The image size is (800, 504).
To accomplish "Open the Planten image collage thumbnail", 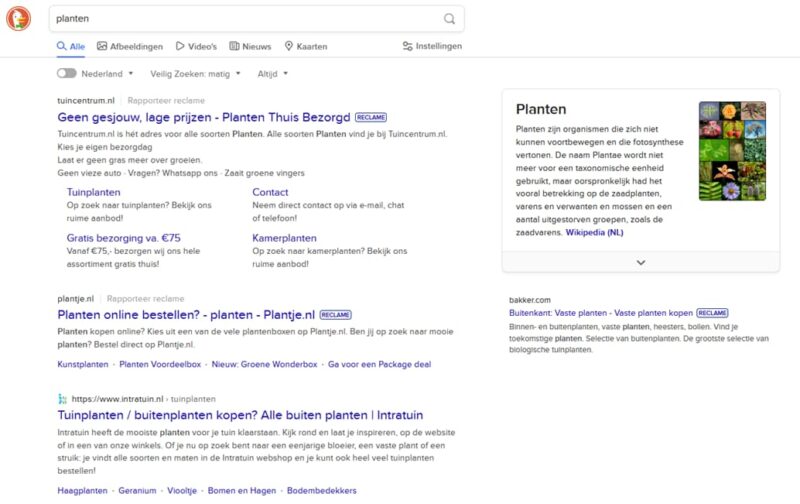I will [732, 151].
